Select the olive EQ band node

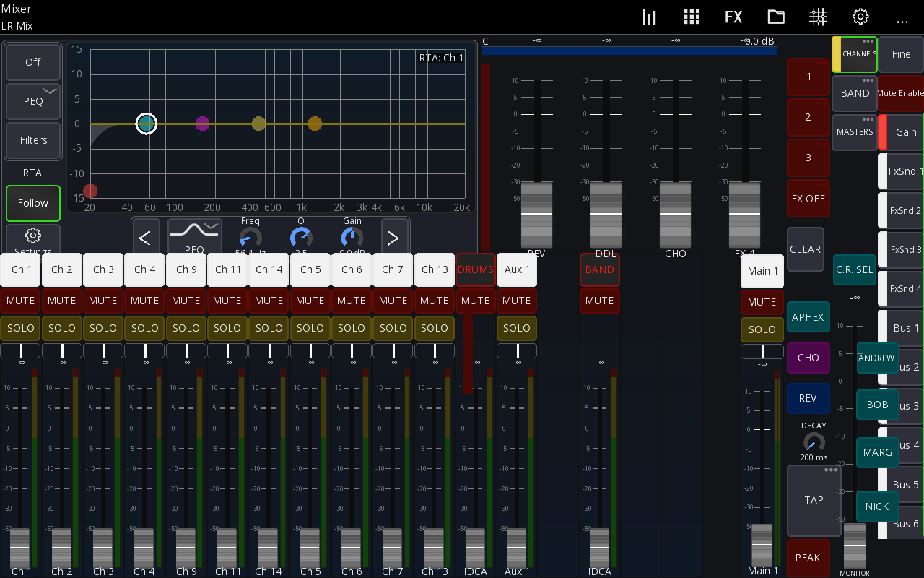(258, 124)
